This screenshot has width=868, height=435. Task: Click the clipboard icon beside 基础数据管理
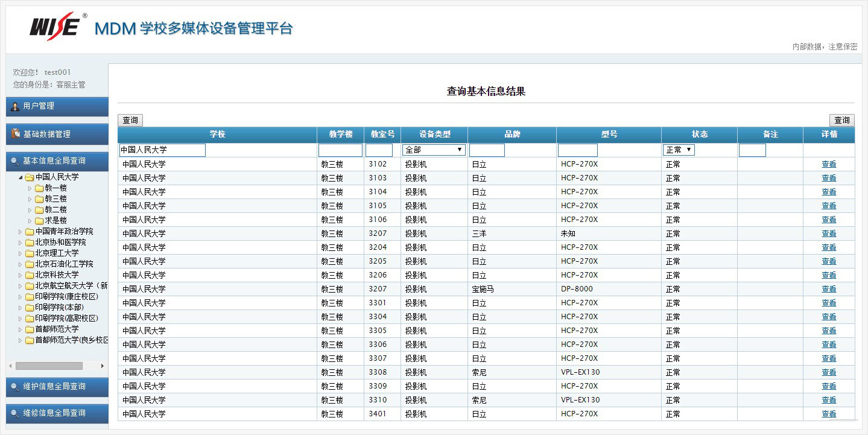(x=16, y=133)
